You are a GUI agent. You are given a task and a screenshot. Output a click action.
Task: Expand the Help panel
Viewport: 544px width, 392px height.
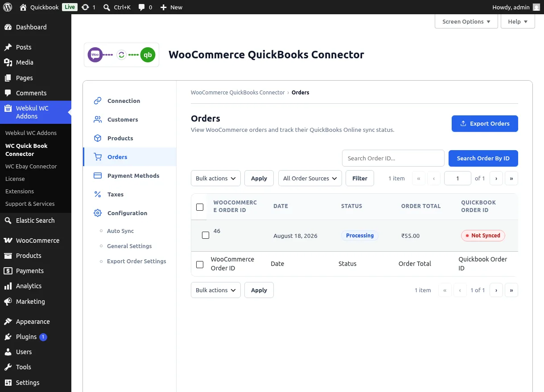(x=518, y=21)
